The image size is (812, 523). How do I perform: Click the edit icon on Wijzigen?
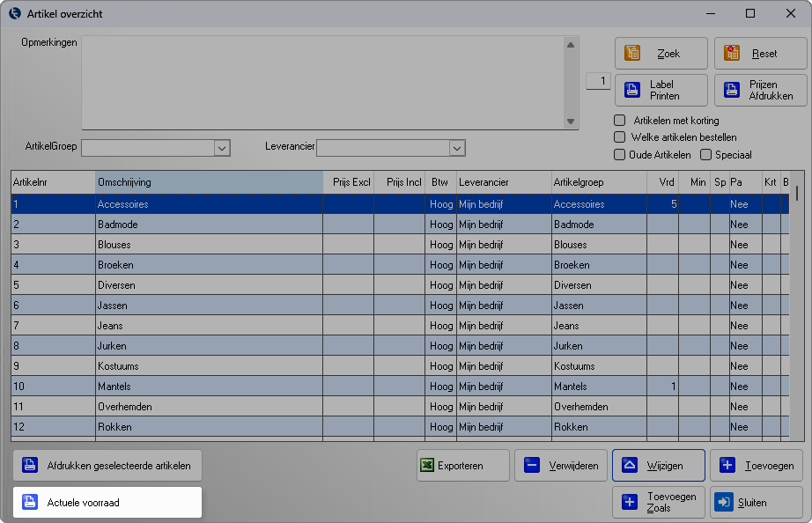point(630,465)
